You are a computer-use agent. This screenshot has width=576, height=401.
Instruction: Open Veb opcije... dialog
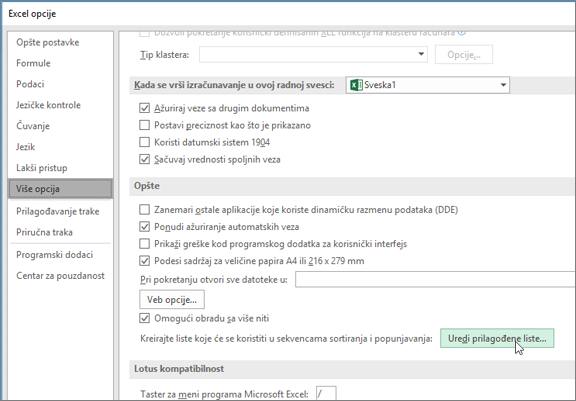tap(172, 300)
